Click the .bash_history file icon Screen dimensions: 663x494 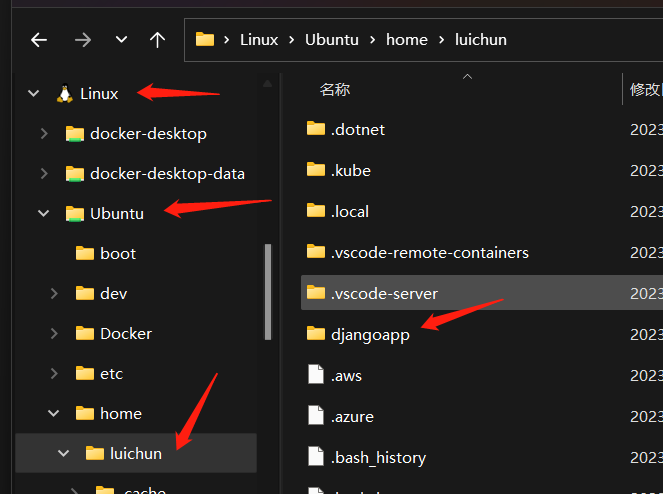[316, 457]
